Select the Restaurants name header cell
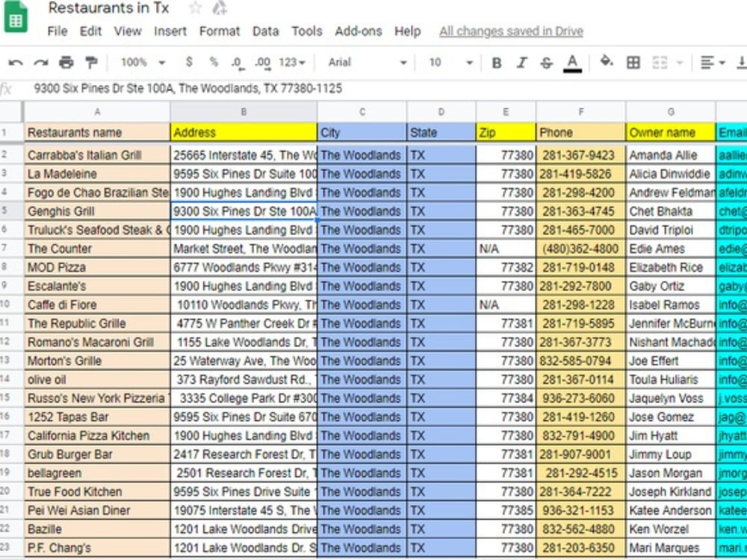 97,132
